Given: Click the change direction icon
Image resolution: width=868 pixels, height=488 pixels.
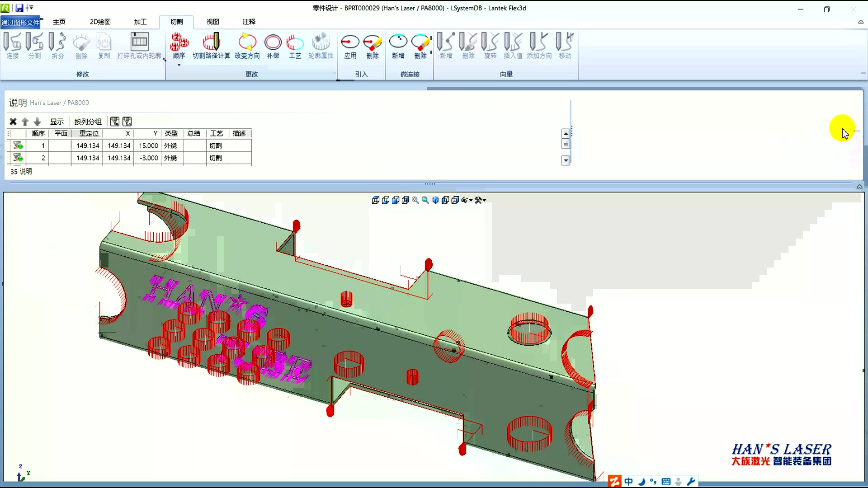Looking at the screenshot, I should [247, 42].
